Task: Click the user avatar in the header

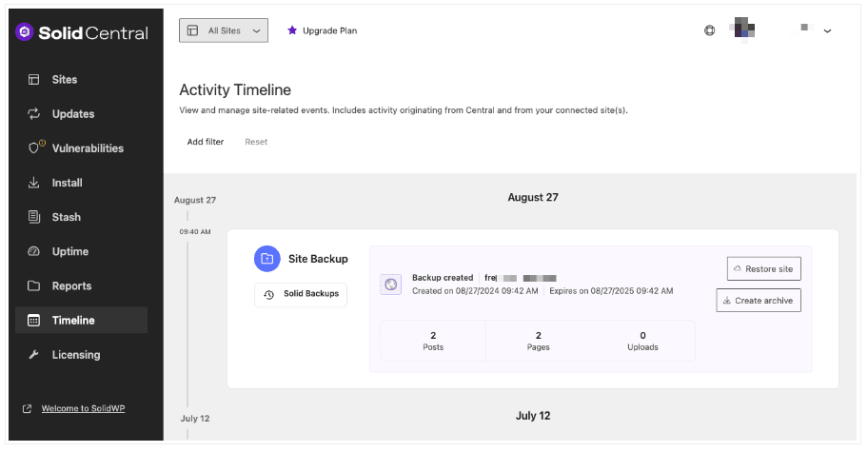Action: (x=744, y=28)
